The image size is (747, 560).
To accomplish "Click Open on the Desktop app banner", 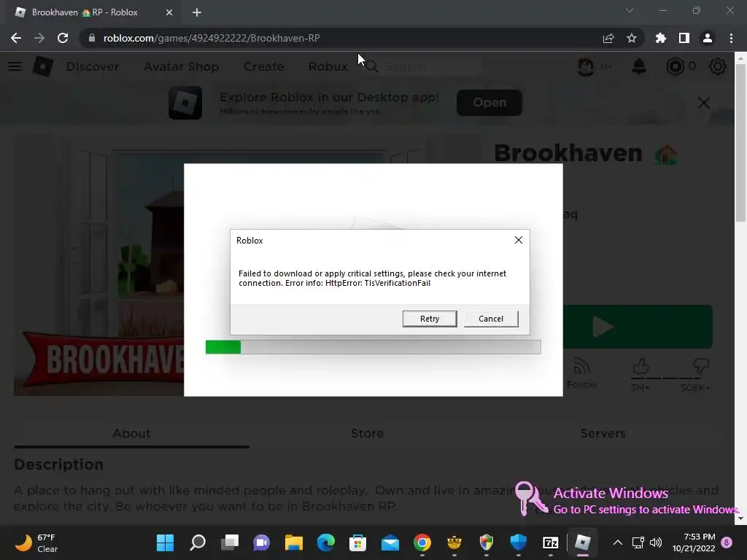I will click(489, 102).
